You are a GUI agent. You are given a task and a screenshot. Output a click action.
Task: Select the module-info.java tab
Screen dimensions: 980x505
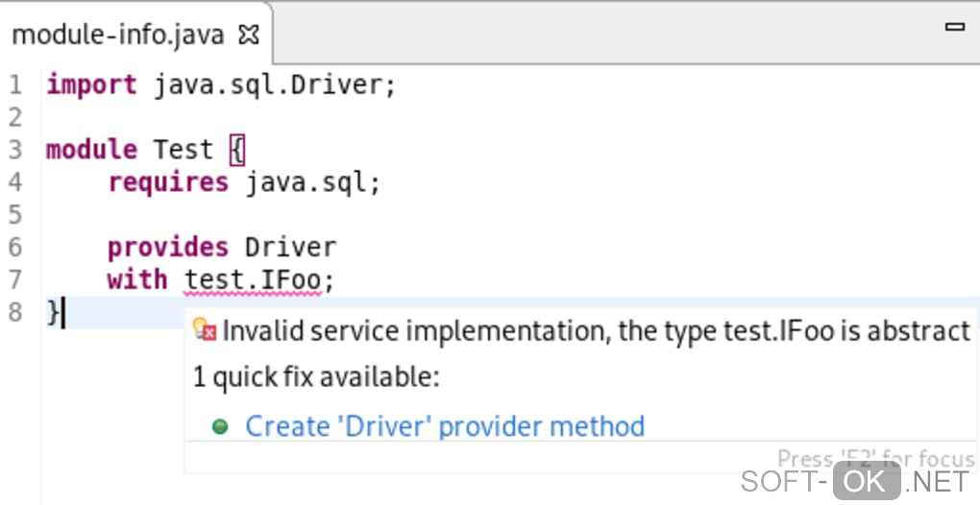[118, 36]
